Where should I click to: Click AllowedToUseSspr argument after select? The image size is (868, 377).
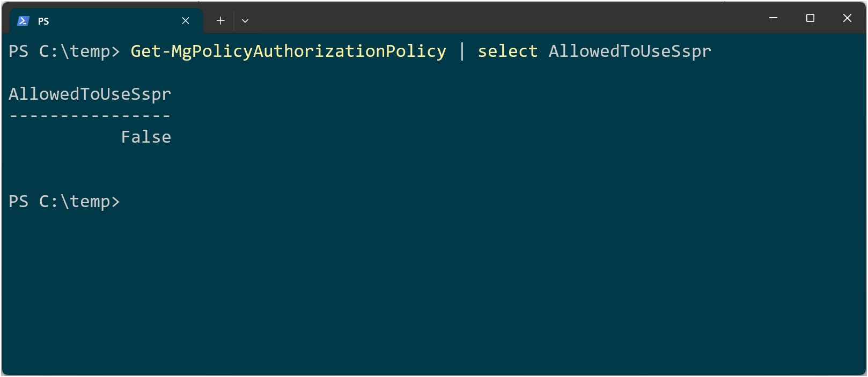pyautogui.click(x=630, y=51)
